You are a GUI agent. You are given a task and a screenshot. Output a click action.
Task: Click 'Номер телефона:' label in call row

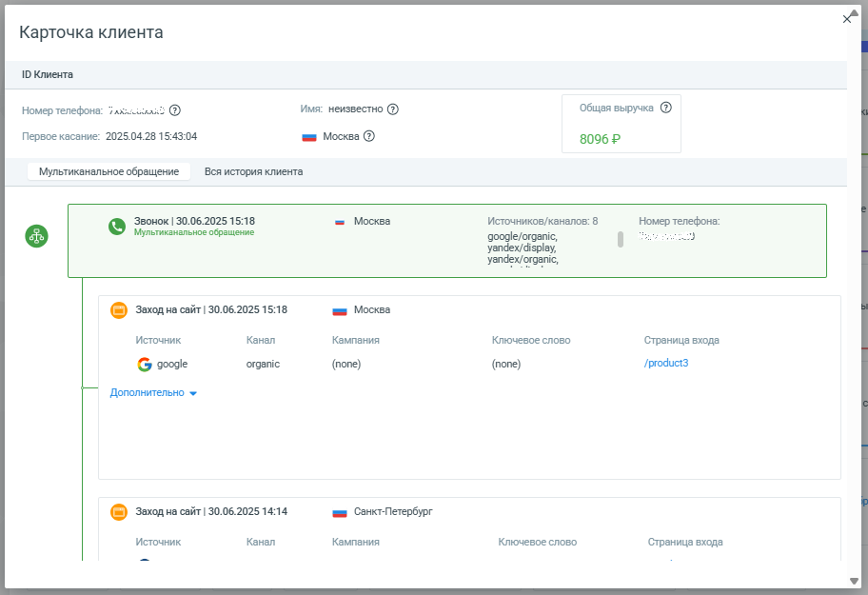680,221
